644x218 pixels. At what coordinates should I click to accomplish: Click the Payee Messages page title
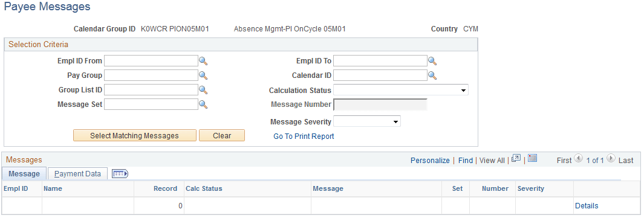pos(47,7)
